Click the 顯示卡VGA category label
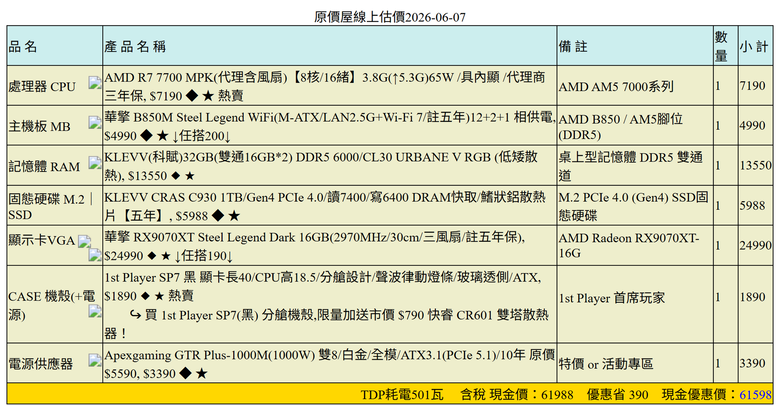The height and width of the screenshot is (406, 780). (x=42, y=240)
